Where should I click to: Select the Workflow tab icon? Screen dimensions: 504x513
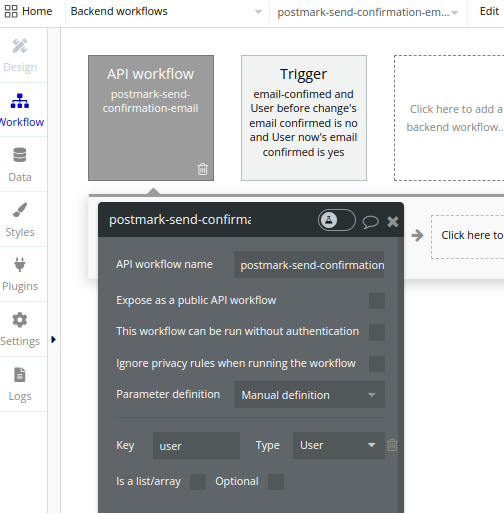click(20, 101)
